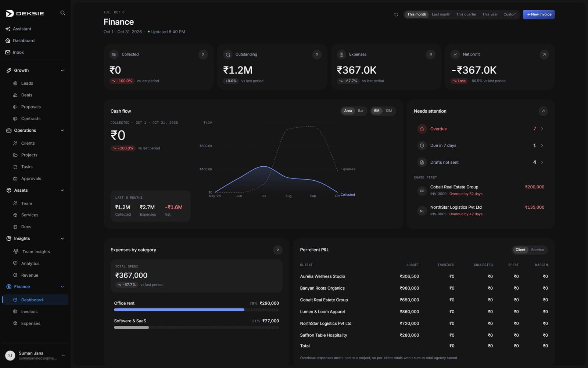Screen dimensions: 588x368
Task: Select Area chart view
Action: (x=348, y=111)
